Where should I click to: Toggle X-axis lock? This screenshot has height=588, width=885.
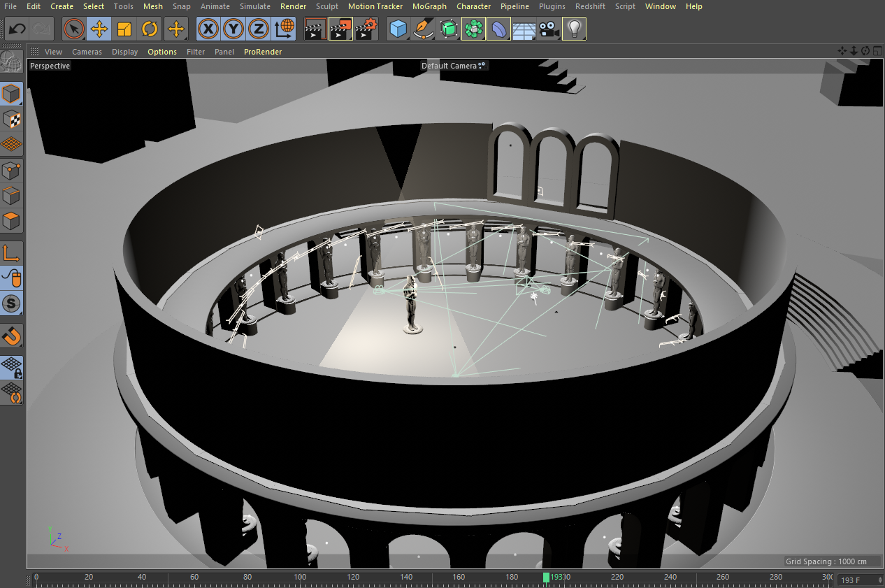click(208, 29)
